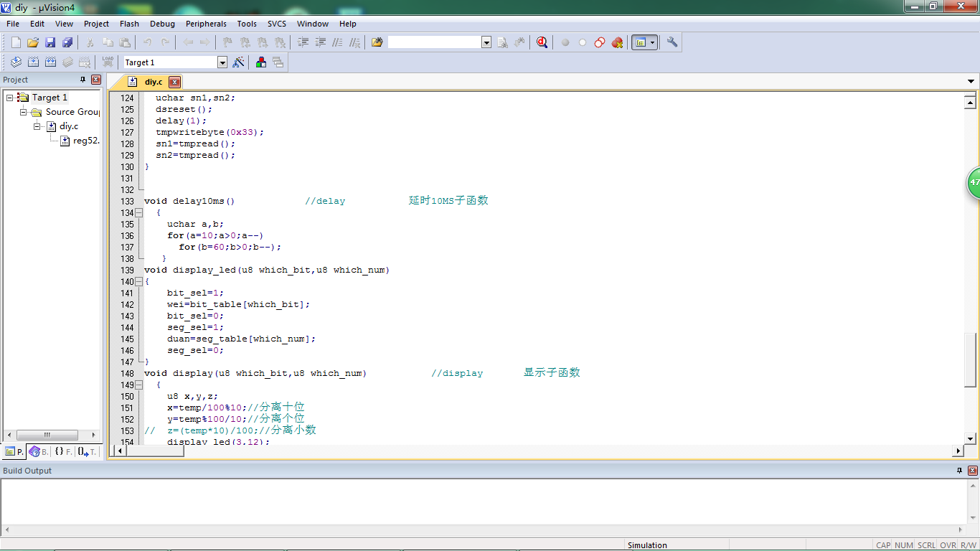Screen dimensions: 980x551
Task: Open the multi-project workspace manager icon
Action: tap(278, 62)
